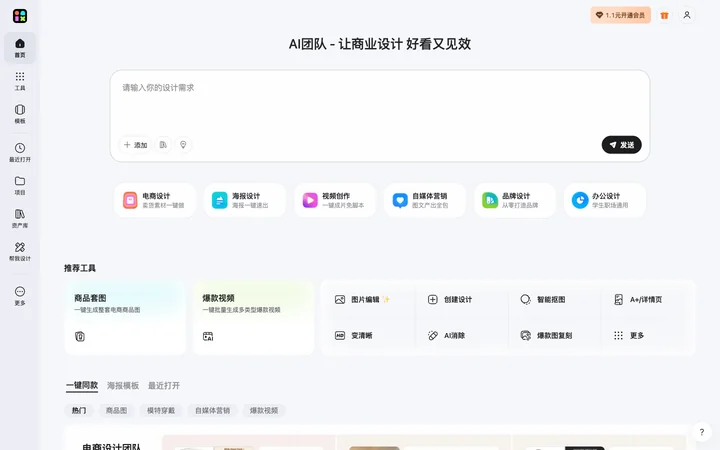Click the 1.1元开通会员 membership button

tap(620, 15)
